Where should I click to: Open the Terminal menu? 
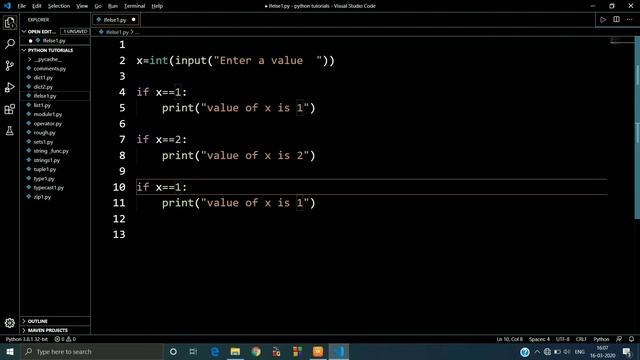134,6
